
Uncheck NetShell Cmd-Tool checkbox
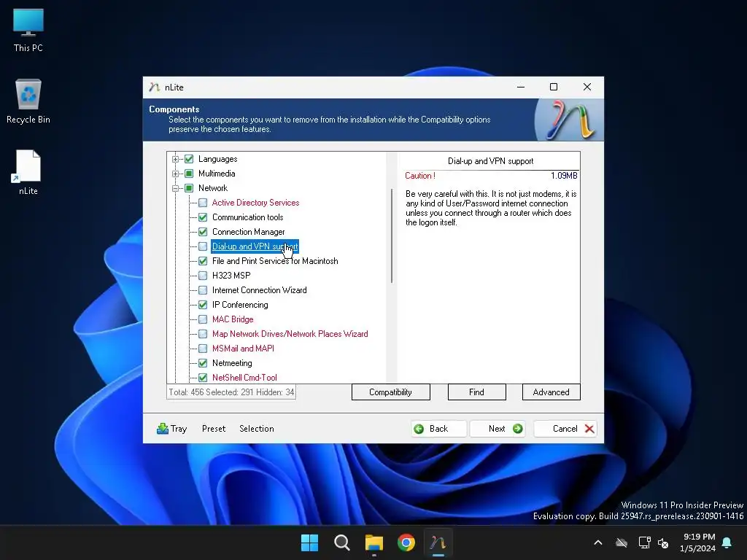(203, 378)
